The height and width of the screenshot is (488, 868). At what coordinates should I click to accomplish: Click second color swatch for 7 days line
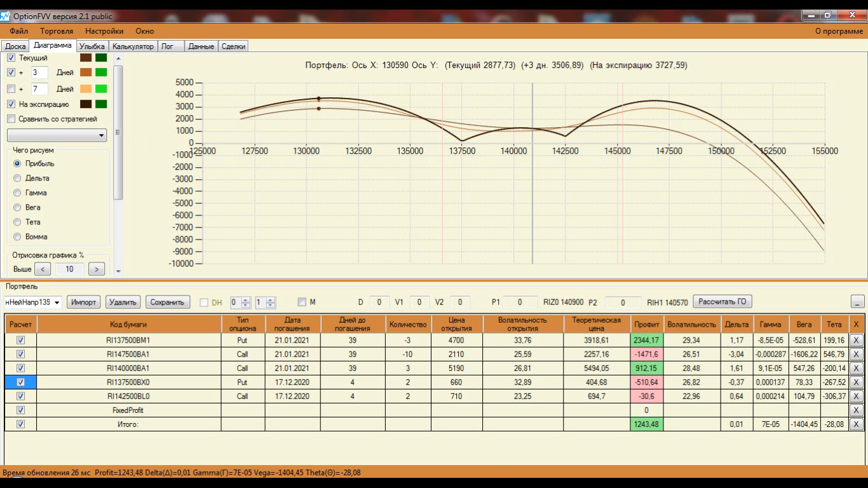click(x=101, y=89)
